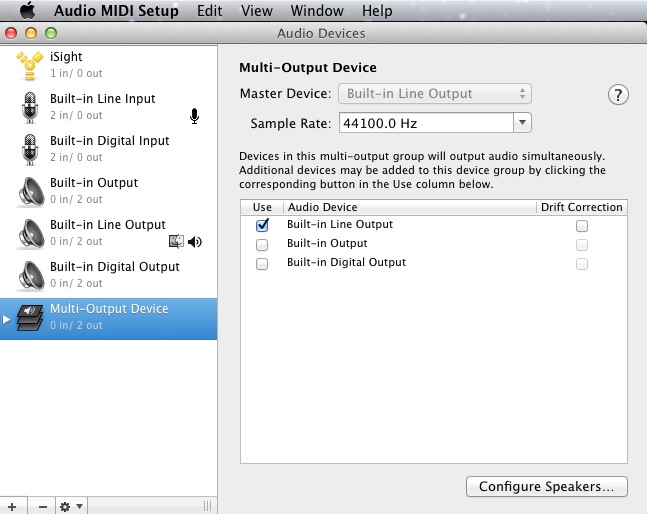Image resolution: width=647 pixels, height=514 pixels.
Task: Click Built-in Output table row
Action: pyautogui.click(x=434, y=244)
